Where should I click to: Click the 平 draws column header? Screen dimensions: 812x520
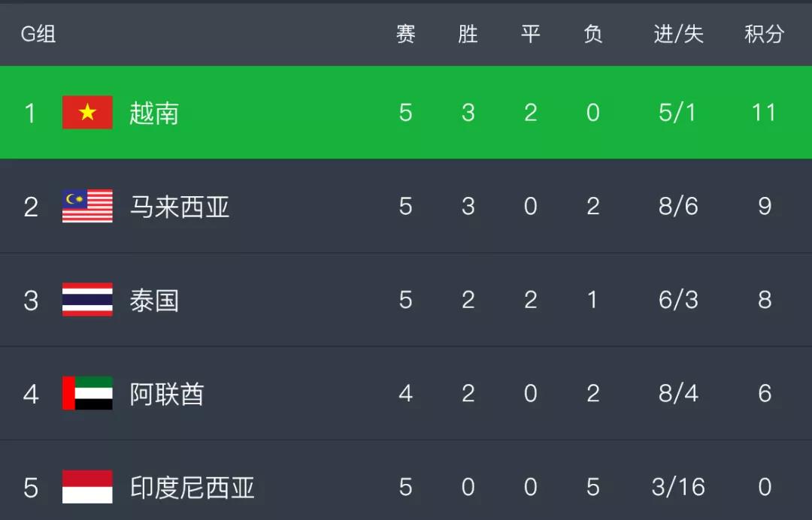tap(530, 34)
